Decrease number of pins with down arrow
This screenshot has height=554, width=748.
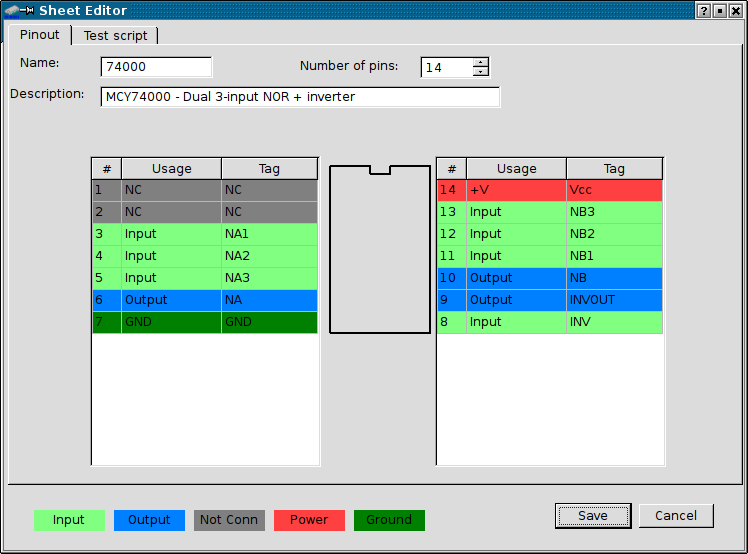click(x=481, y=72)
